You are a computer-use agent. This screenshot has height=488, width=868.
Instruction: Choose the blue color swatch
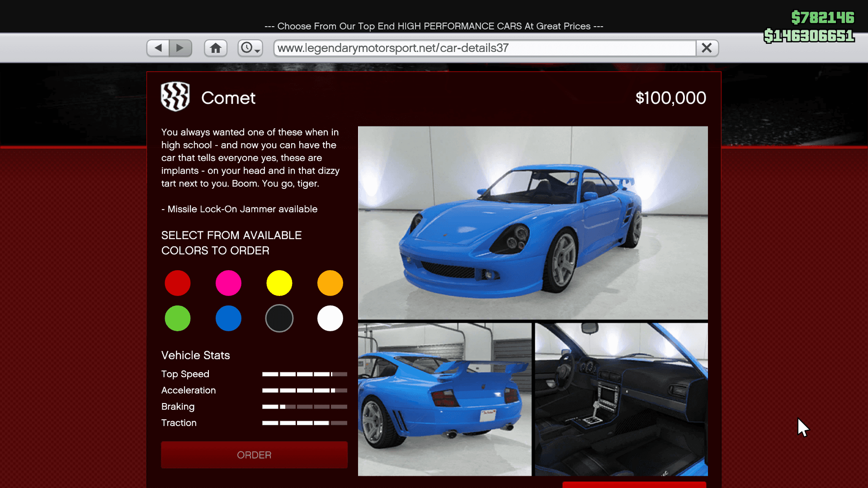228,319
